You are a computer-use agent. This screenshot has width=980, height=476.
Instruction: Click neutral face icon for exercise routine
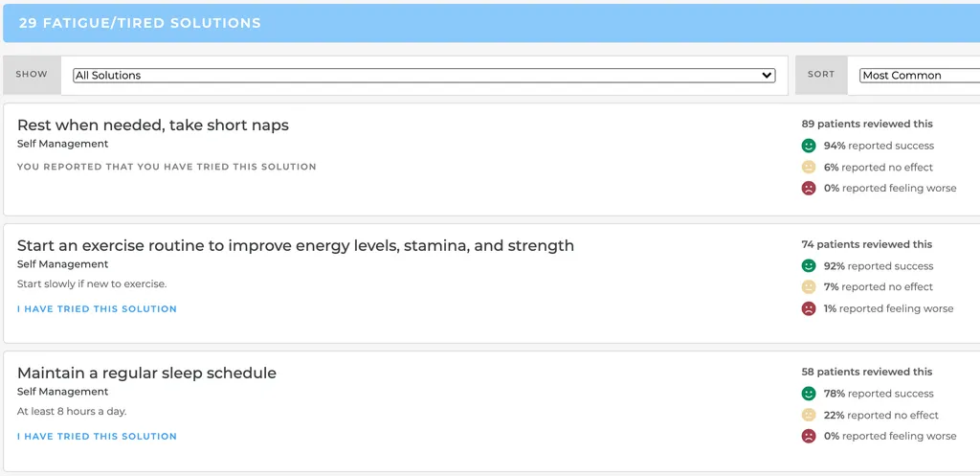click(x=809, y=287)
